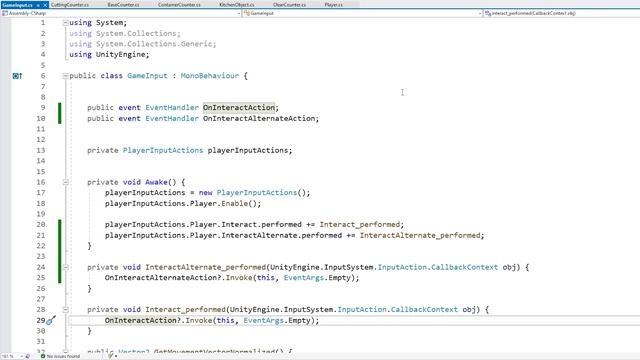Viewport: 640px width, 360px height.
Task: Collapse the Awake method at line 16
Action: click(x=65, y=182)
